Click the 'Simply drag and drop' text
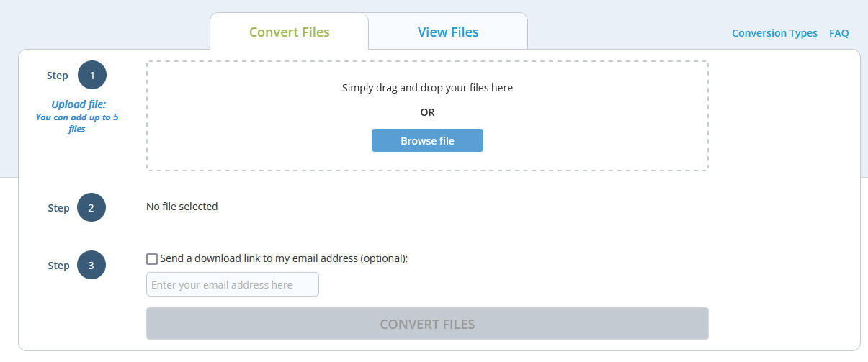Image resolution: width=868 pixels, height=362 pixels. pos(427,88)
